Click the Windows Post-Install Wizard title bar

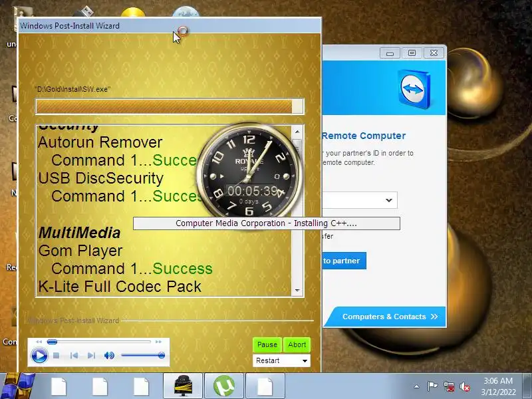pos(170,26)
